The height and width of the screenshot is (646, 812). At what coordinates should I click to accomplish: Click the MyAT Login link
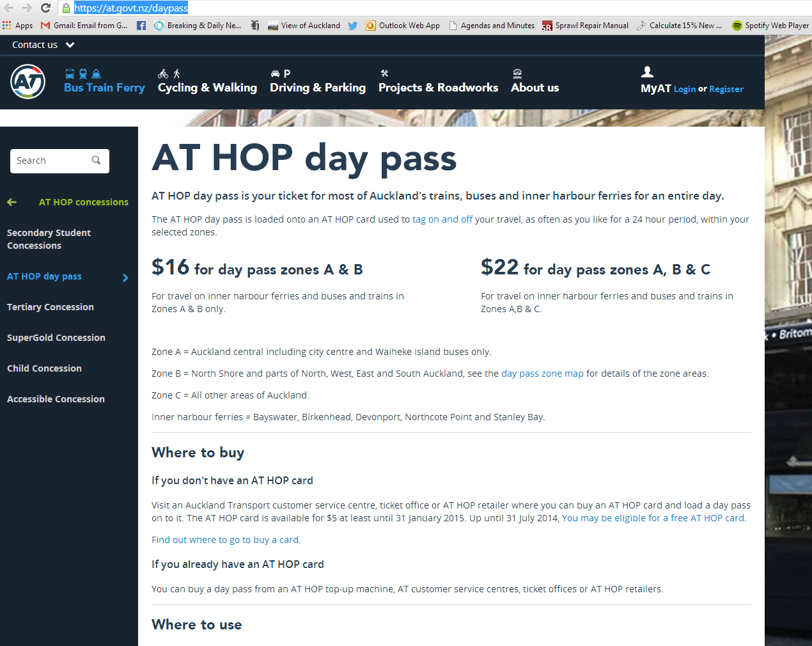(x=684, y=90)
